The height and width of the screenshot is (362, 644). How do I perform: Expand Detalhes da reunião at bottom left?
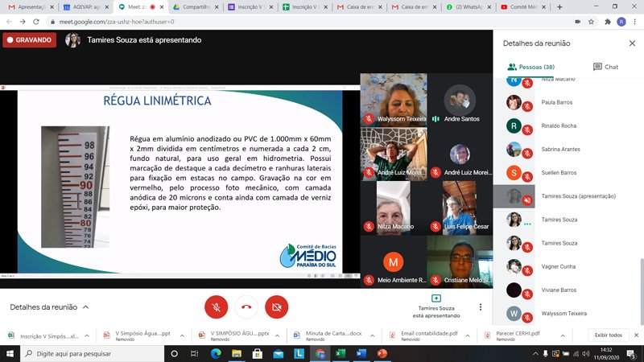[49, 306]
